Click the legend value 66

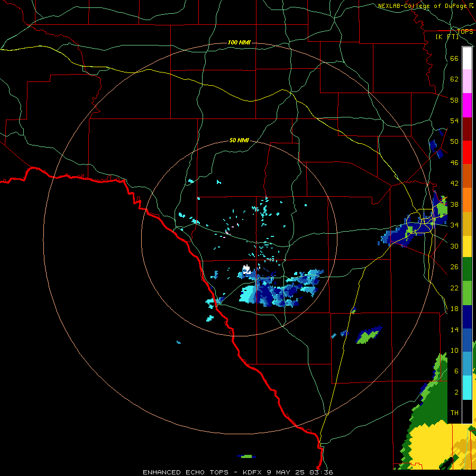click(x=454, y=58)
